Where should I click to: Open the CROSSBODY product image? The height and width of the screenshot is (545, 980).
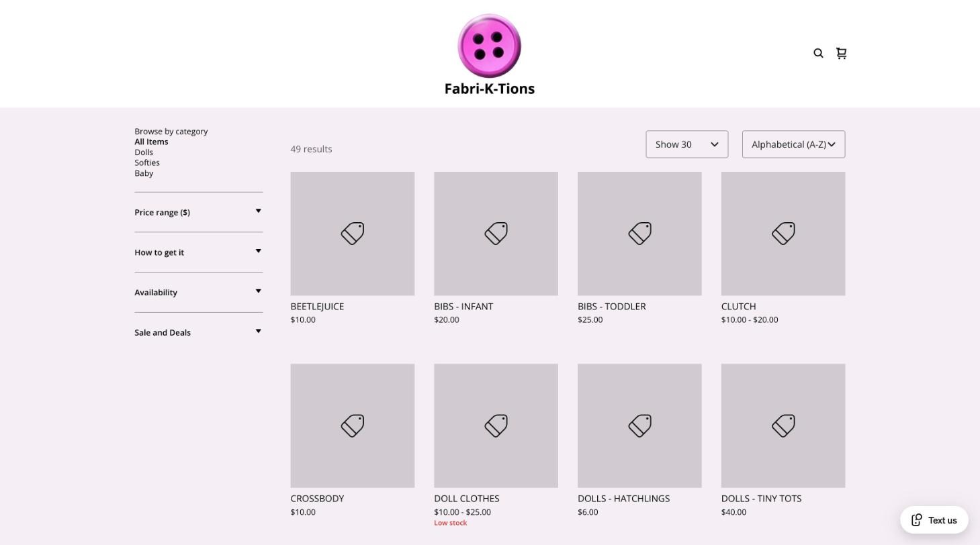point(352,426)
